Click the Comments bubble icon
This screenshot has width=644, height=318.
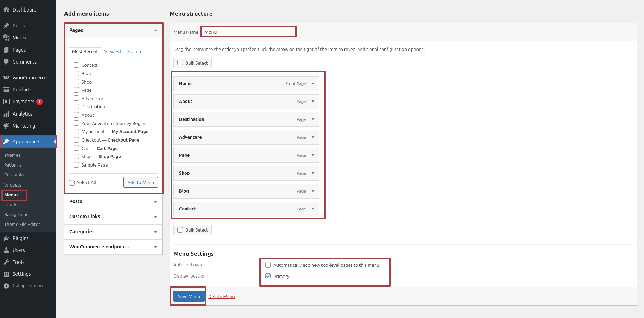click(x=6, y=62)
